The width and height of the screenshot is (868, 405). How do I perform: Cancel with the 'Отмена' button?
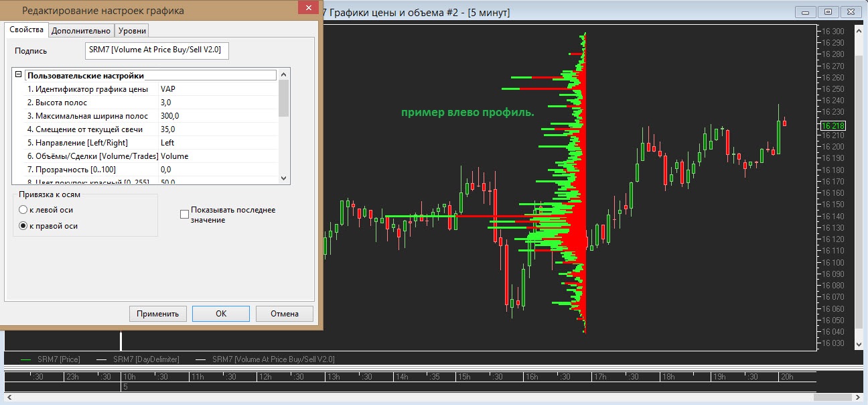pos(284,313)
